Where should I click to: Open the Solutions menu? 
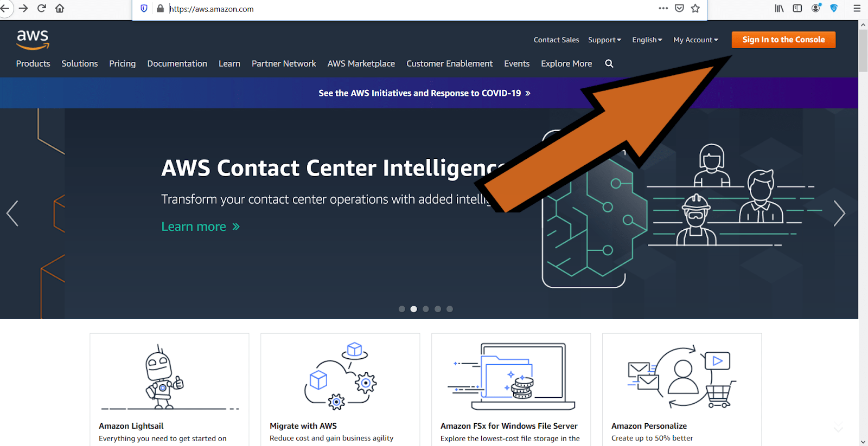80,63
